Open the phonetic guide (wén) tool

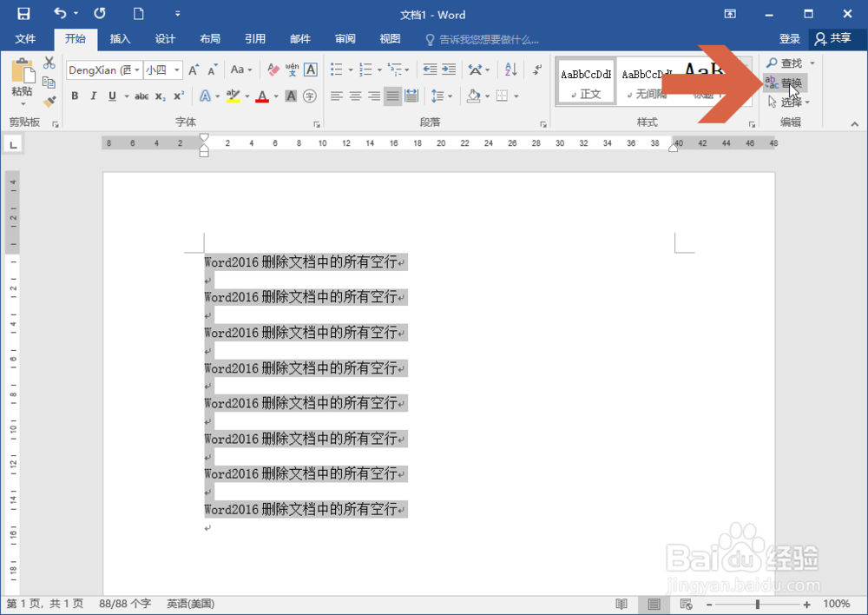pos(292,69)
